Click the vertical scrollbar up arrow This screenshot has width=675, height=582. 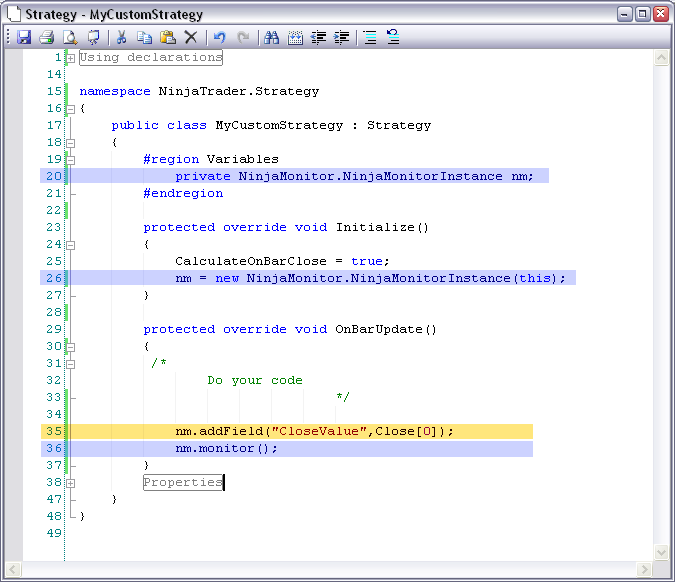tap(661, 57)
